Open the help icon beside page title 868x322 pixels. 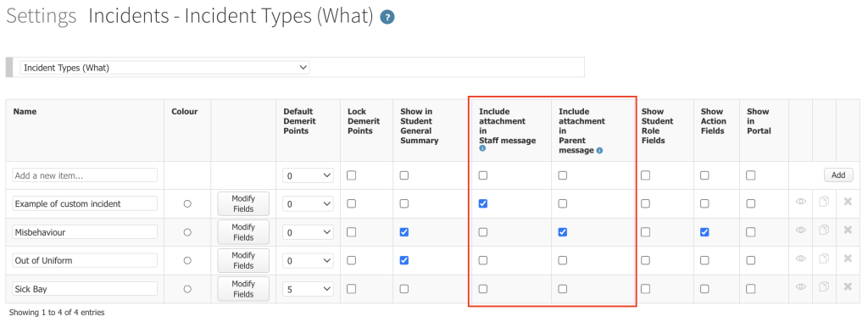coord(387,17)
